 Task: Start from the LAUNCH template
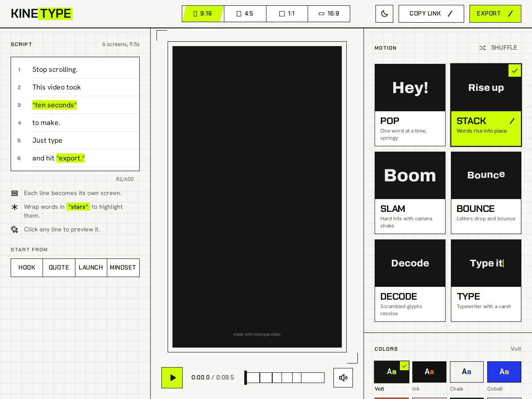[91, 268]
